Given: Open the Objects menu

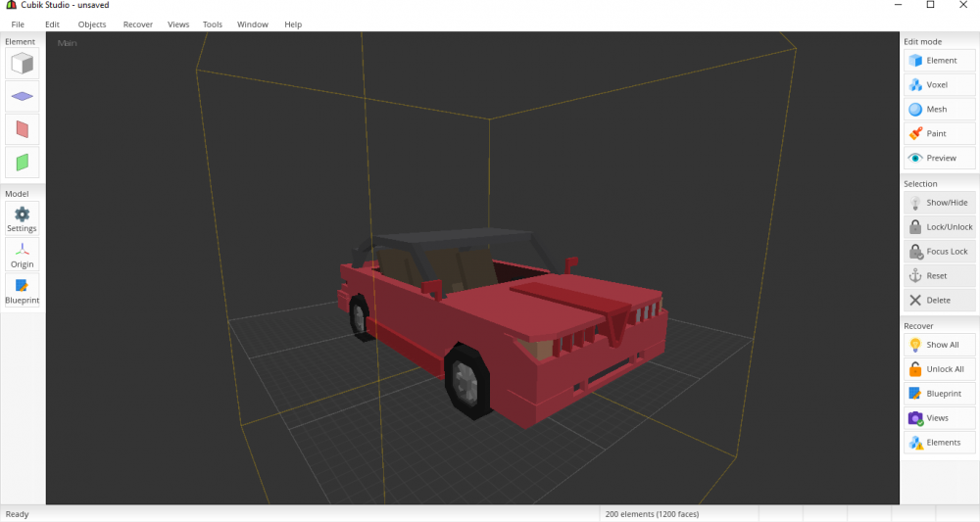Looking at the screenshot, I should click(x=92, y=24).
